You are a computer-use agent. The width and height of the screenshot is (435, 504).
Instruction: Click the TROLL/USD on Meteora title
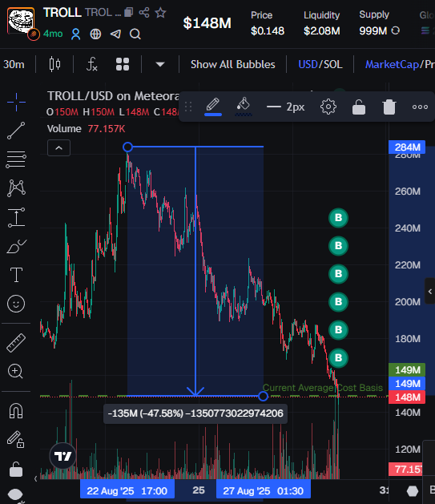coord(113,96)
